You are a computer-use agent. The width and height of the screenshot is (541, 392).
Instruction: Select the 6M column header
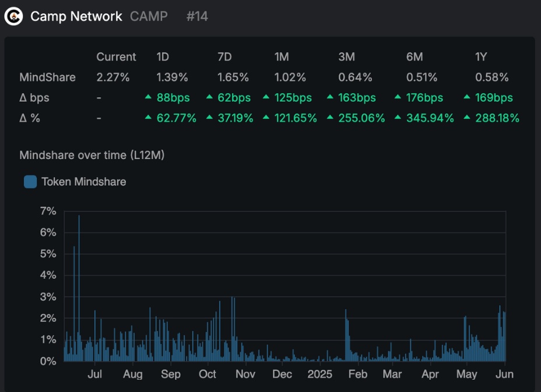414,56
